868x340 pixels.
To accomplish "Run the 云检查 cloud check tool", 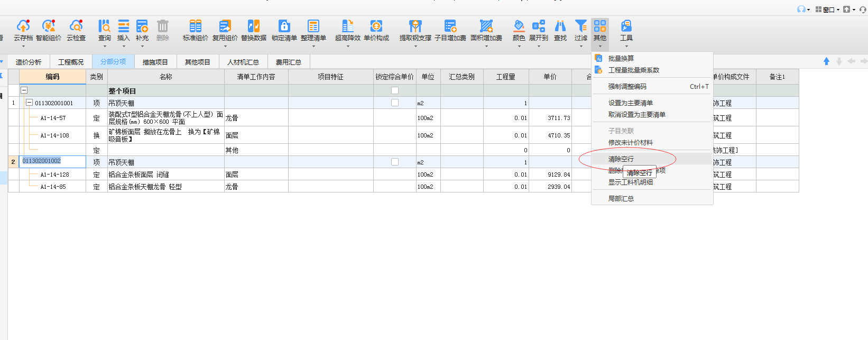I will [x=76, y=26].
